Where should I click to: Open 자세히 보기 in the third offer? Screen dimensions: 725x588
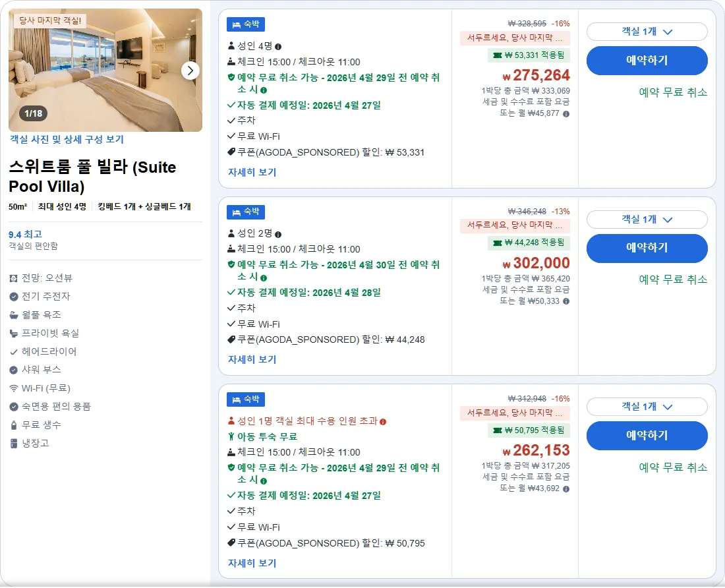(x=252, y=563)
